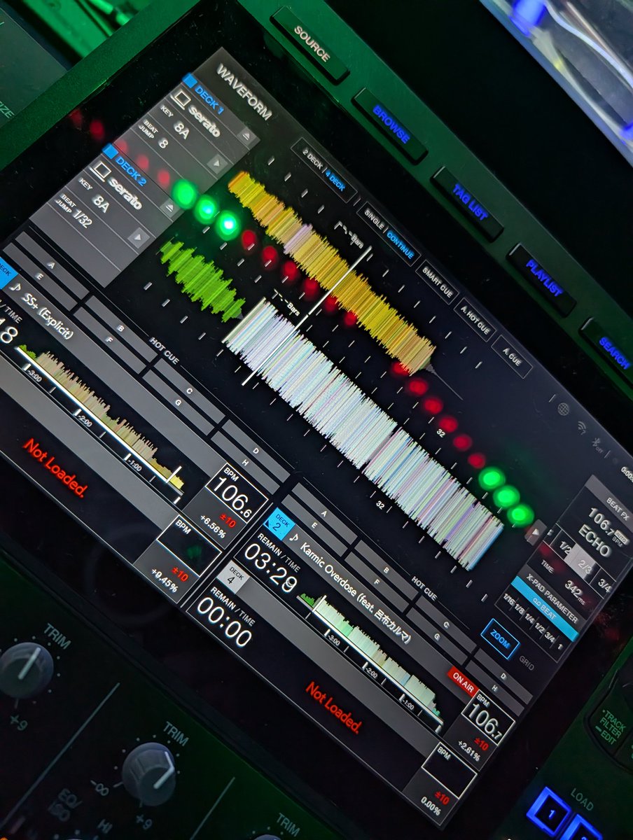Toggle A. HOT CUE auto-load
The height and width of the screenshot is (840, 633).
[x=475, y=319]
